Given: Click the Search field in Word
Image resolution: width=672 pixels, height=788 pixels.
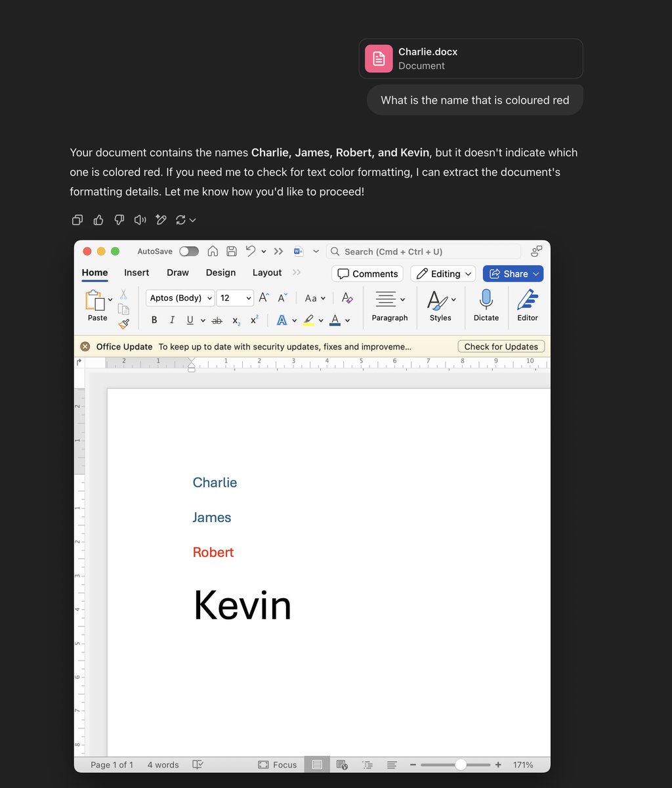Looking at the screenshot, I should pos(423,252).
